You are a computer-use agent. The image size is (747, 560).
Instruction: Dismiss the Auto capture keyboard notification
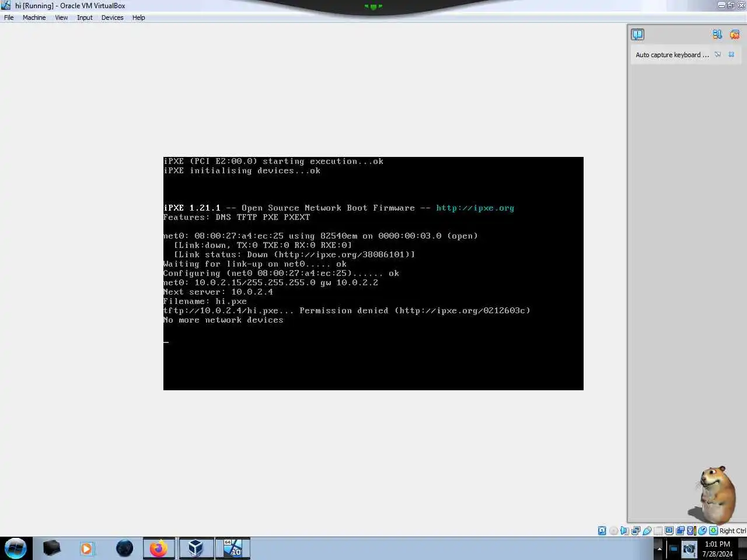tap(731, 55)
